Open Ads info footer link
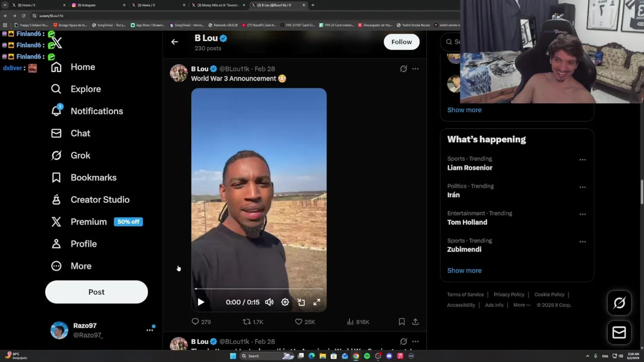 pyautogui.click(x=494, y=305)
